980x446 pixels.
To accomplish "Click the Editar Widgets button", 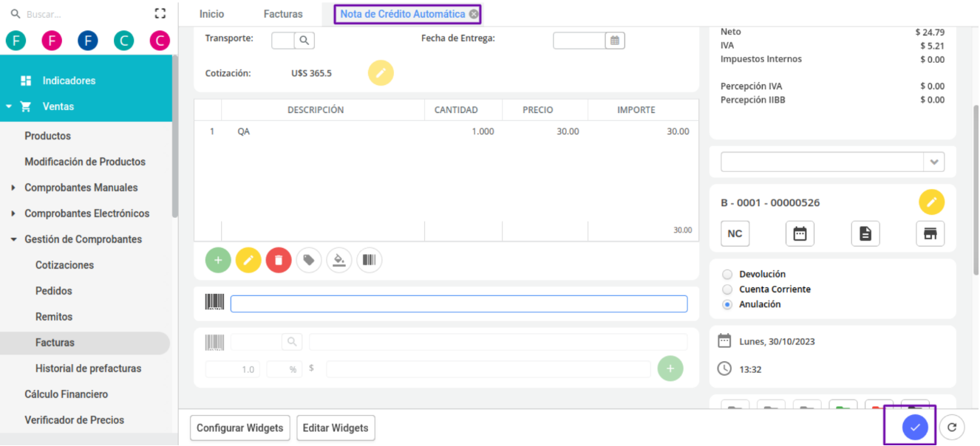I will click(x=336, y=428).
